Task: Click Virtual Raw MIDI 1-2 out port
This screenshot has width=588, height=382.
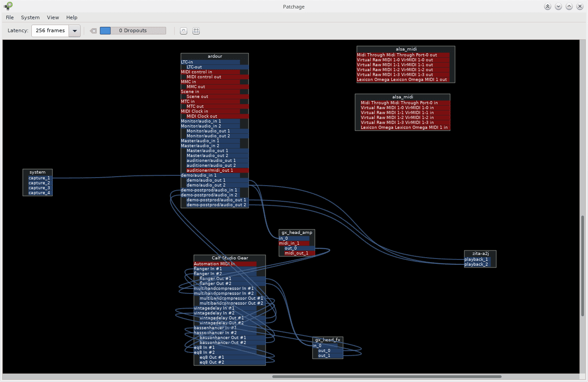Action: pos(403,70)
